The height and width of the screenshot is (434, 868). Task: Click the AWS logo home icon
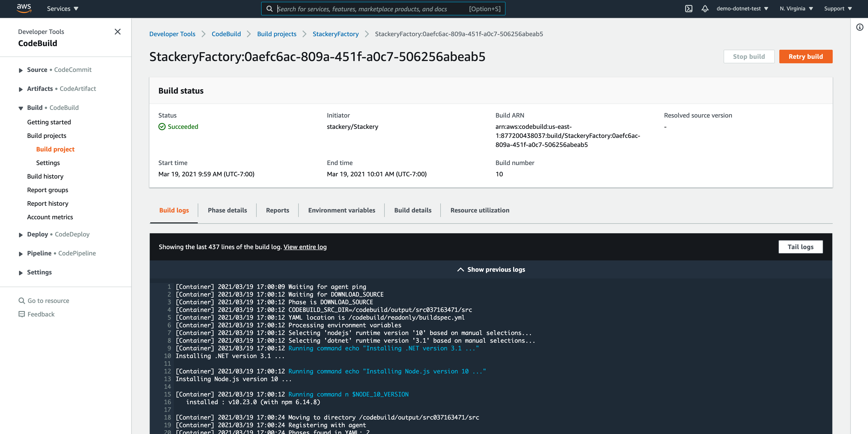point(24,8)
